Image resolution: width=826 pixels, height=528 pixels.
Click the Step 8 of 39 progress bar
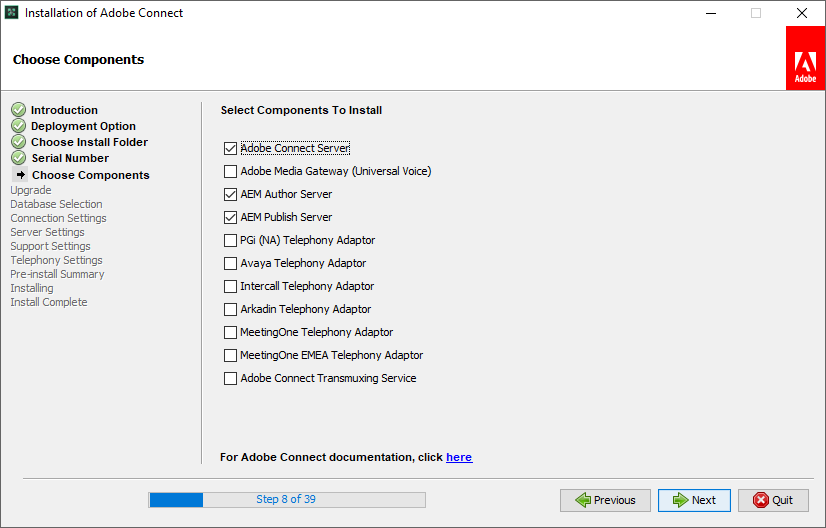point(287,500)
